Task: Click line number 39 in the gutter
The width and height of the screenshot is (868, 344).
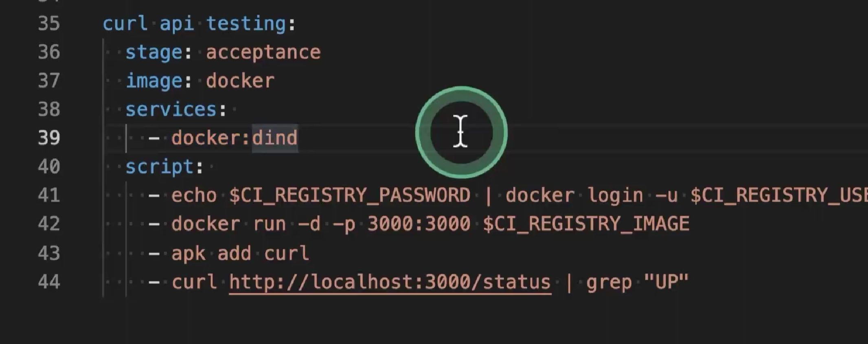Action: (x=49, y=138)
